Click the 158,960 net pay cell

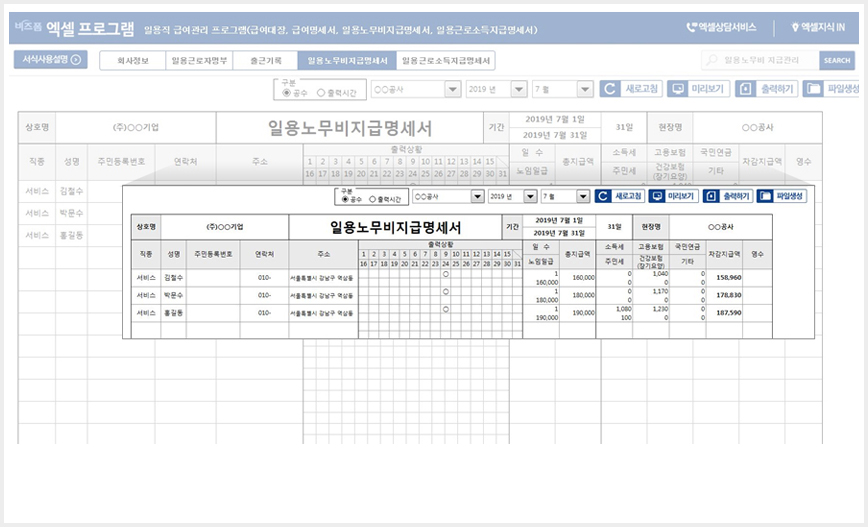724,278
